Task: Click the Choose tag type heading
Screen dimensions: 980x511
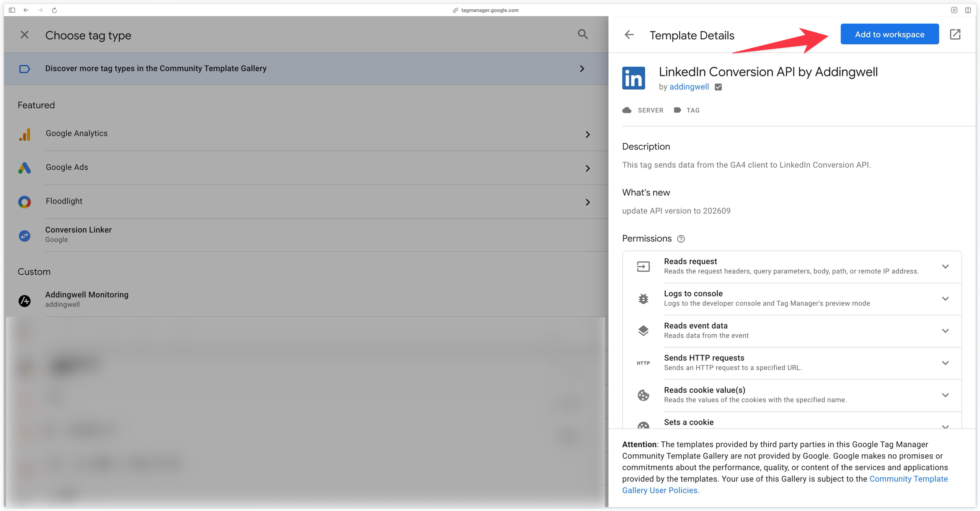Action: [x=88, y=36]
